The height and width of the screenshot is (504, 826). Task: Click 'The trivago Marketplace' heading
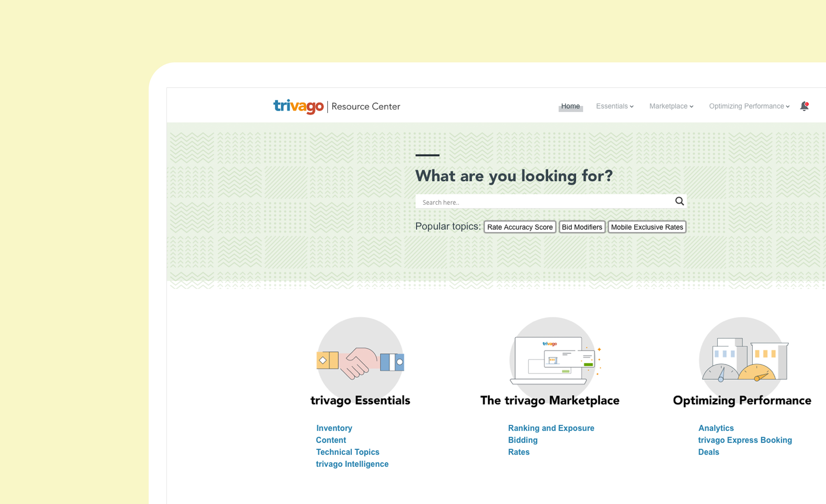coord(550,400)
